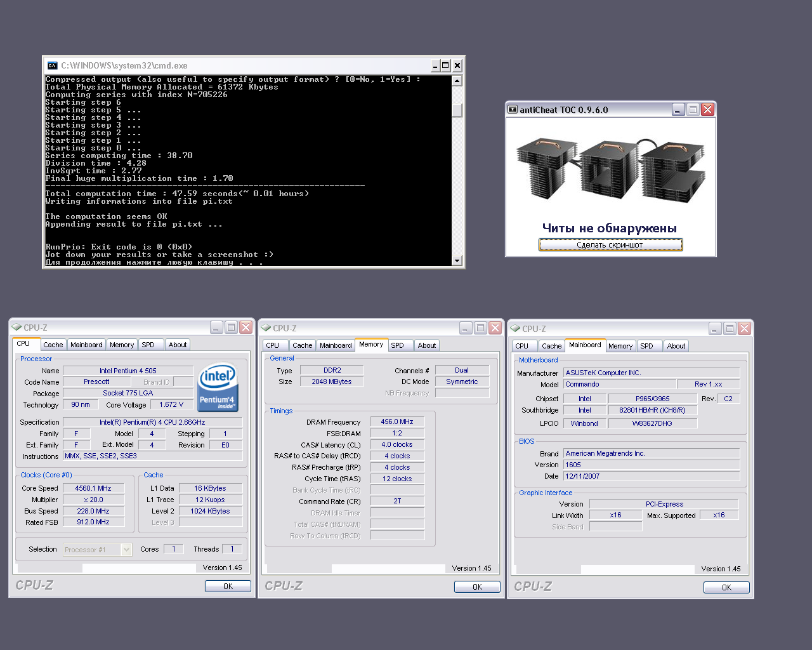Click the 4.0 clocks CAS latency value
812x650 pixels.
(x=397, y=445)
